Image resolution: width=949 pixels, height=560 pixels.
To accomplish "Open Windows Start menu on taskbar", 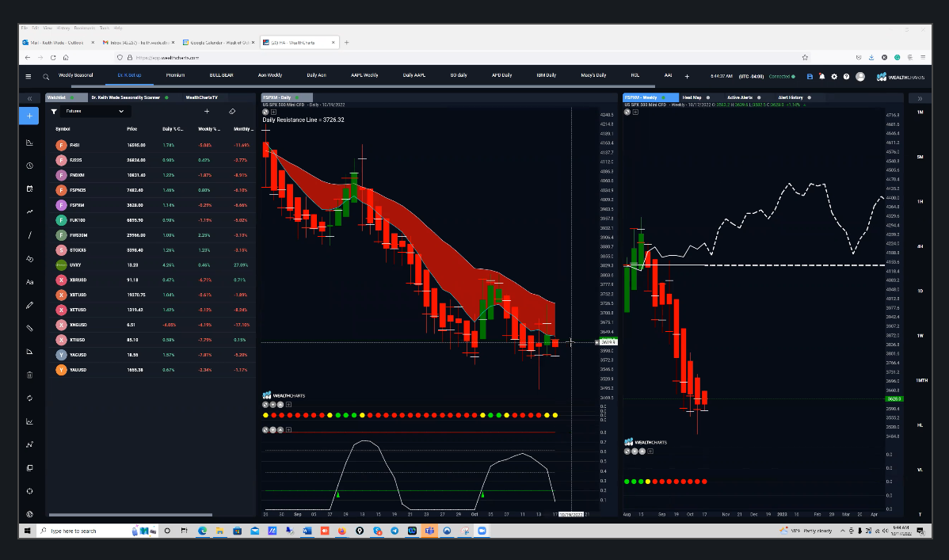I will point(27,531).
